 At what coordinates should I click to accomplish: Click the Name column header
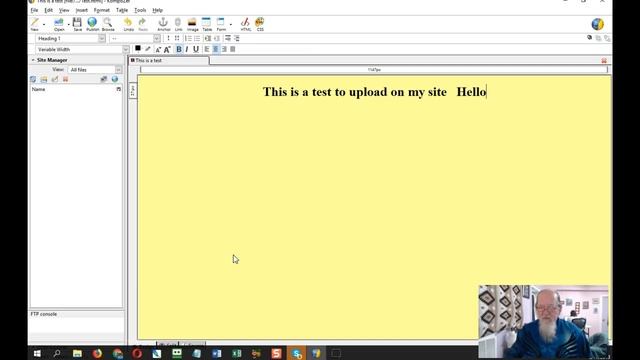(x=38, y=89)
